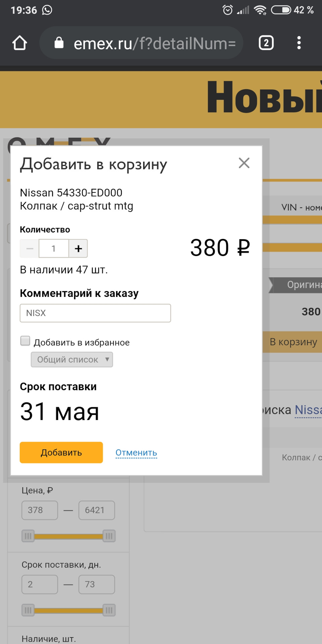Increase quantity with plus button
The image size is (322, 644).
click(78, 249)
